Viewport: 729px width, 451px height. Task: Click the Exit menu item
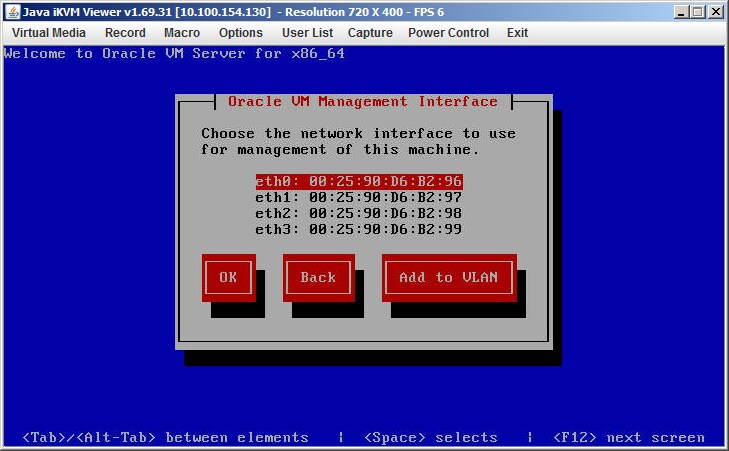click(517, 33)
